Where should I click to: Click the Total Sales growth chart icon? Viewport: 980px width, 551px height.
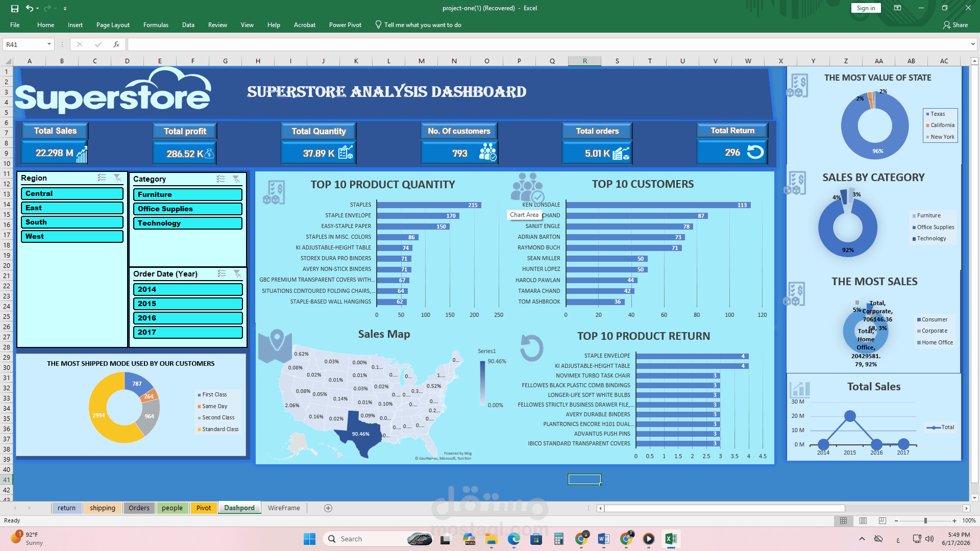82,155
